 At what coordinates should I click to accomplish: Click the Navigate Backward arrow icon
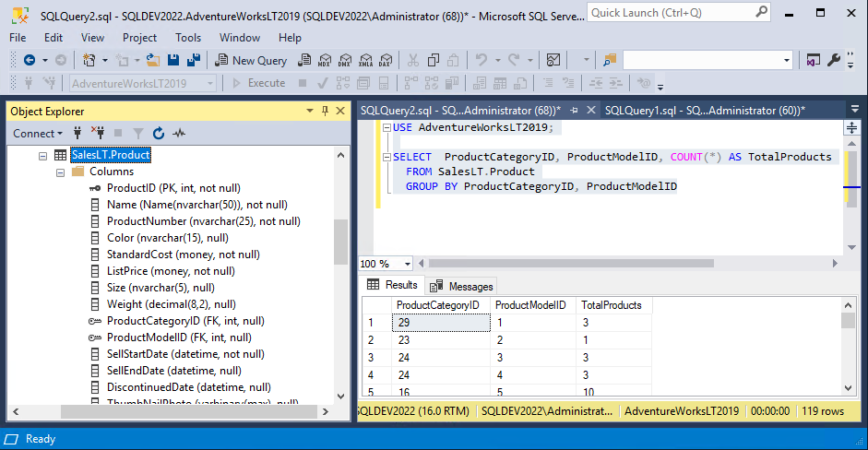point(30,60)
